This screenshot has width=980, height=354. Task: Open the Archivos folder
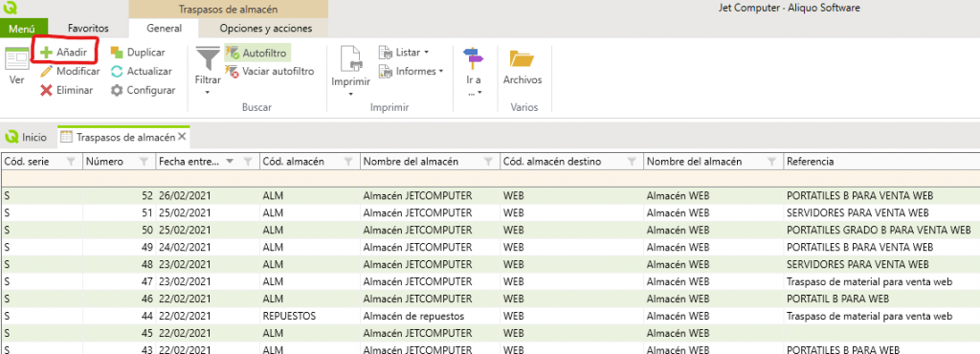(x=522, y=58)
